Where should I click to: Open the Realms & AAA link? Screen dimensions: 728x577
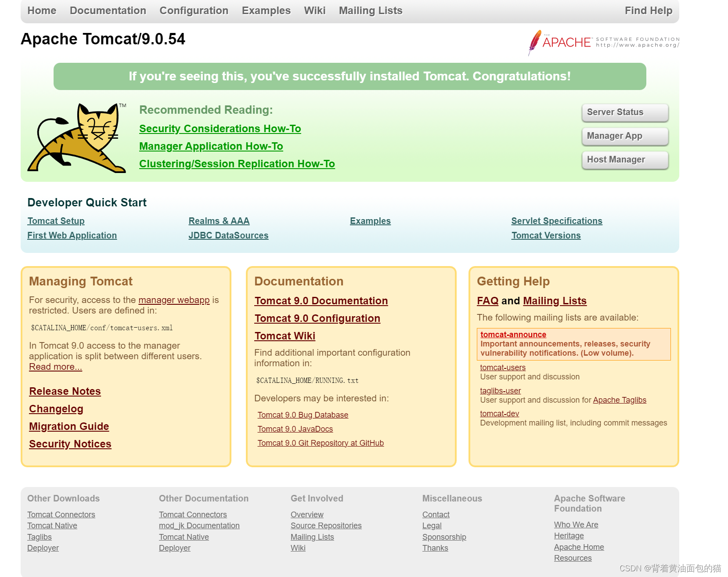pos(219,221)
